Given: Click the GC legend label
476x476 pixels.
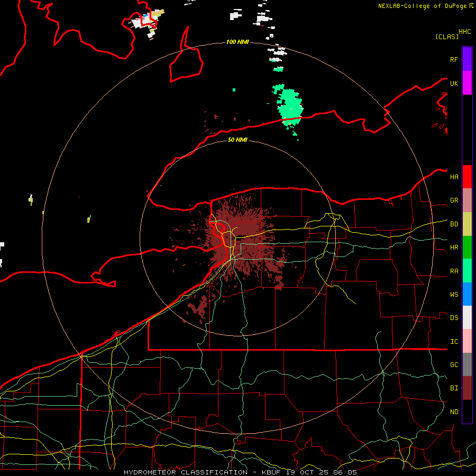Looking at the screenshot, I should pyautogui.click(x=454, y=365).
